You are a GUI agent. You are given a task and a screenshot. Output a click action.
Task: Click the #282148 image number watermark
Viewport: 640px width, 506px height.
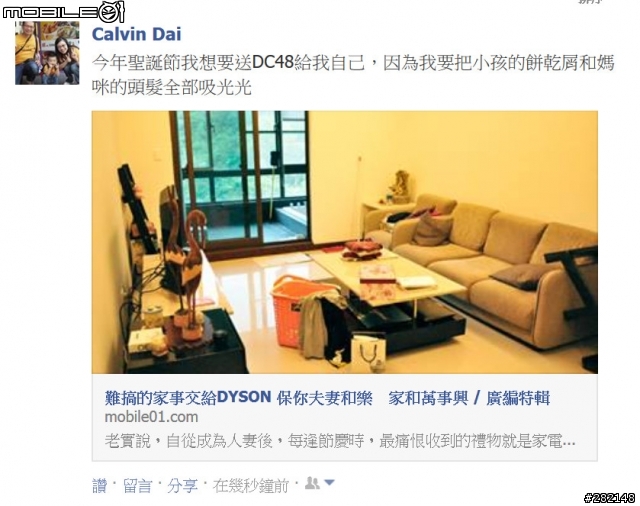click(610, 498)
